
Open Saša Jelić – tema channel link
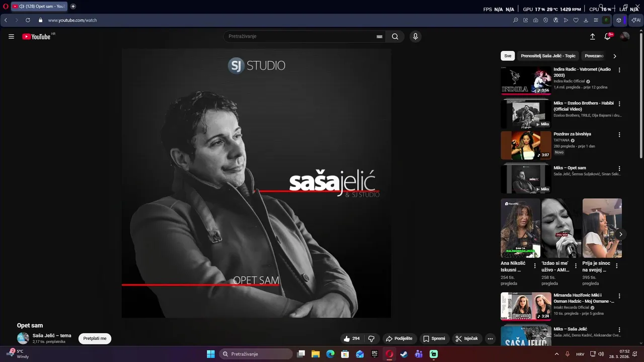click(x=52, y=335)
